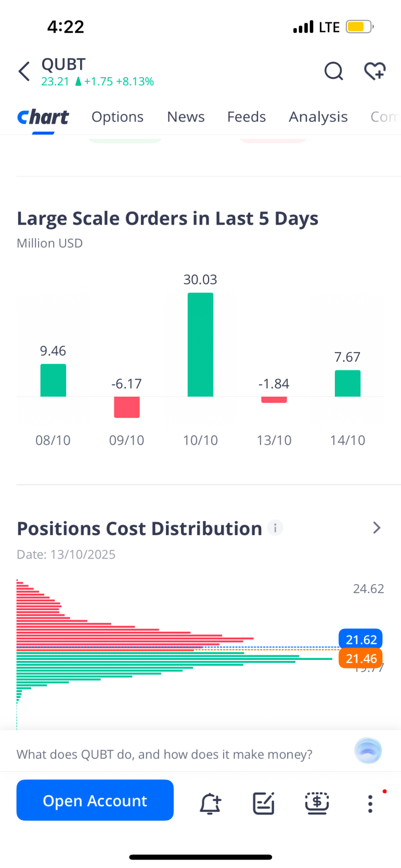Switch to the Options tab

[x=117, y=117]
